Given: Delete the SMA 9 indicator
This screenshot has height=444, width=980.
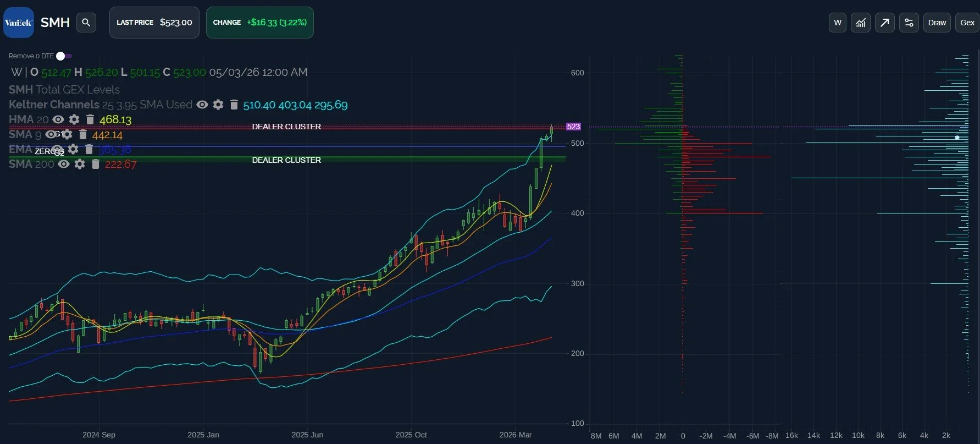Looking at the screenshot, I should point(83,134).
